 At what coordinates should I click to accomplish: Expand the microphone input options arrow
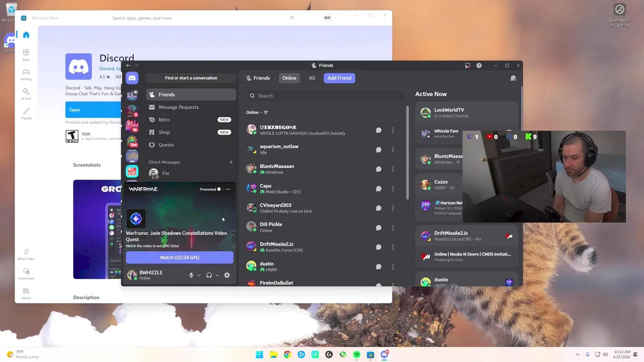[199, 275]
